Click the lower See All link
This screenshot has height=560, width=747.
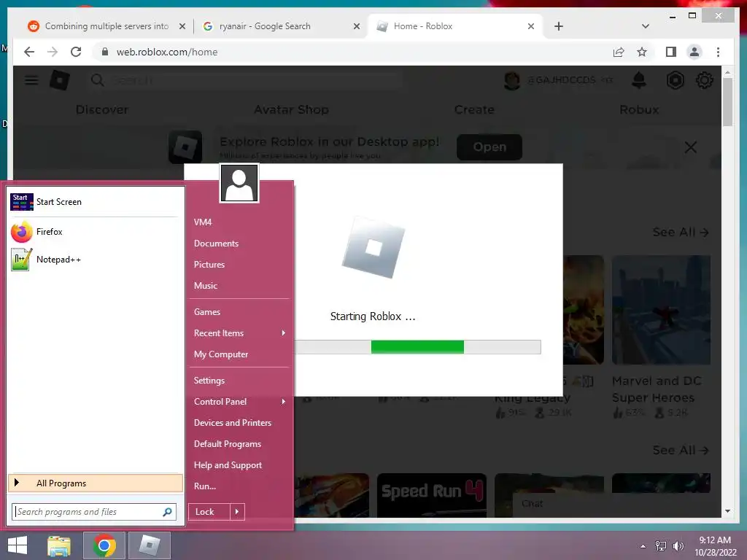tap(681, 450)
